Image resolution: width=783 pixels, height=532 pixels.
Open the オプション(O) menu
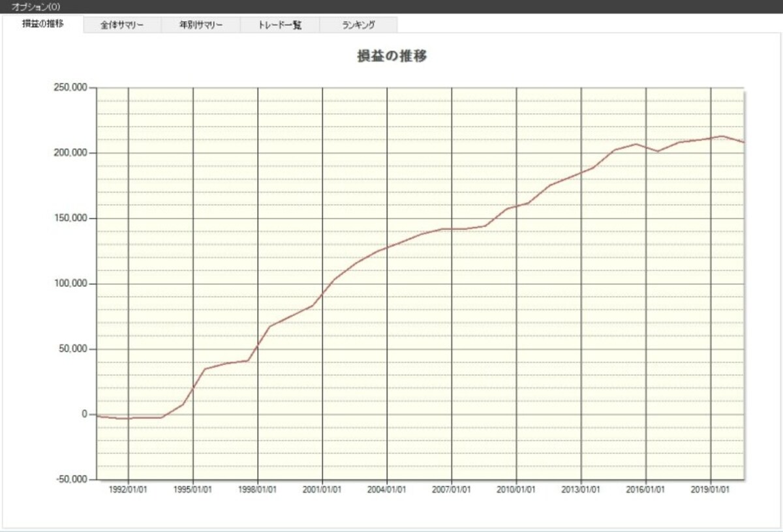[35, 7]
